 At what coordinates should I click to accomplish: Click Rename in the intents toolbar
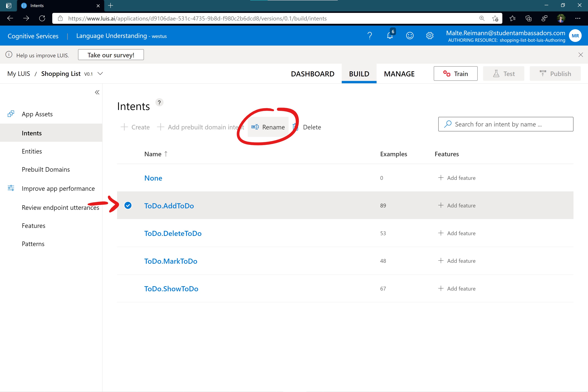coord(268,127)
